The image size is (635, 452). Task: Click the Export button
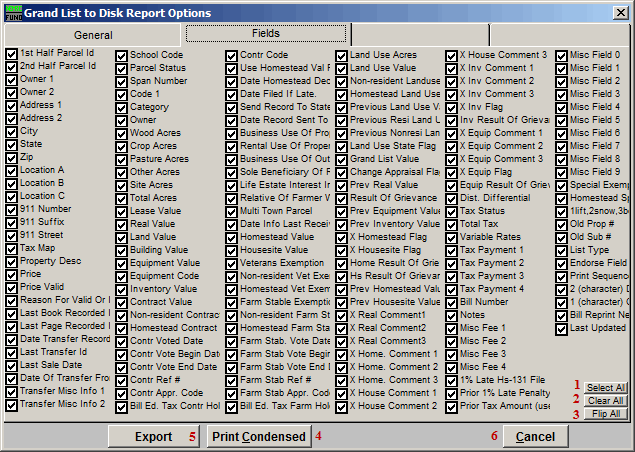tap(155, 437)
